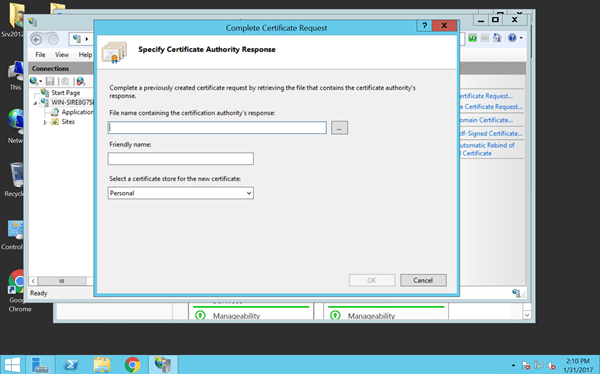Image resolution: width=600 pixels, height=374 pixels.
Task: Click the blue help icon in IIS toolbar
Action: coord(512,38)
